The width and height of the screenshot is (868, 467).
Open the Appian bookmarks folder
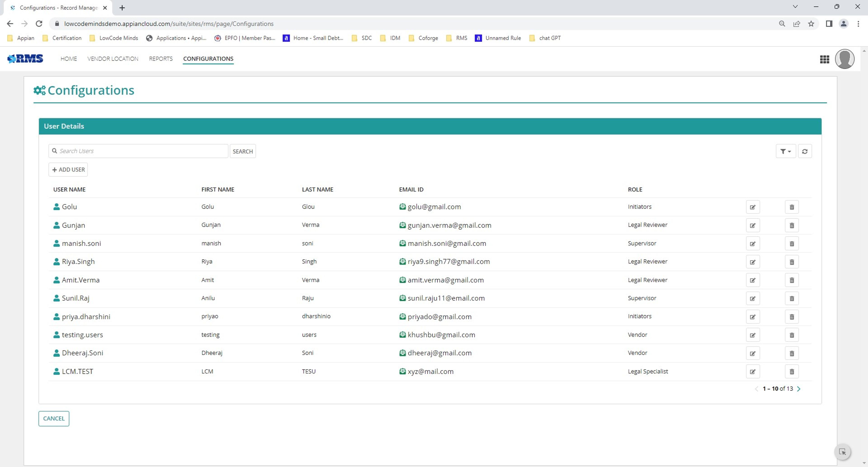(x=21, y=38)
